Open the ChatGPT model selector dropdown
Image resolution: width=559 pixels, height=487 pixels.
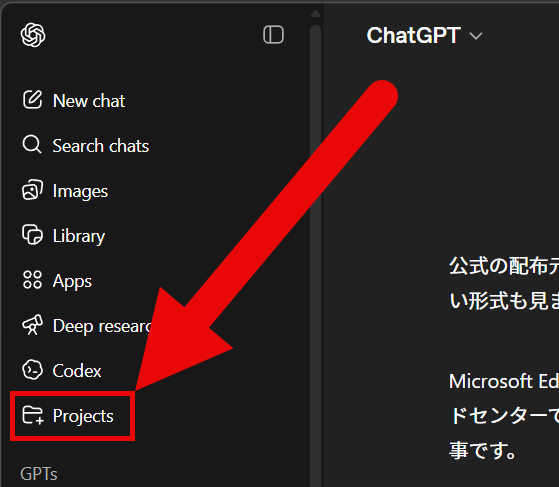[425, 35]
